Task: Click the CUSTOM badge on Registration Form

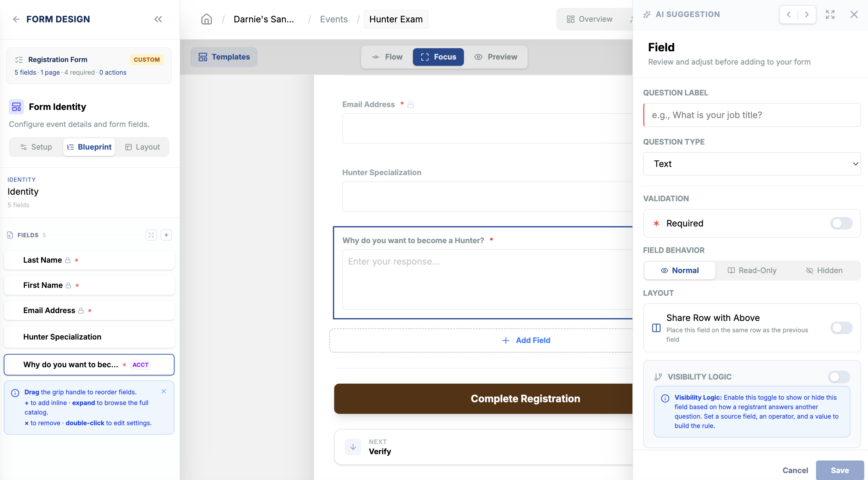Action: [x=146, y=60]
